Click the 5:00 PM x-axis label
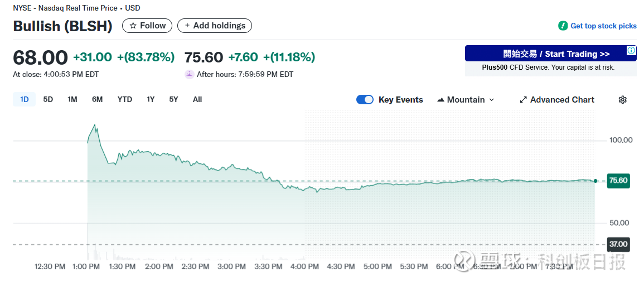The image size is (644, 281). point(377,267)
